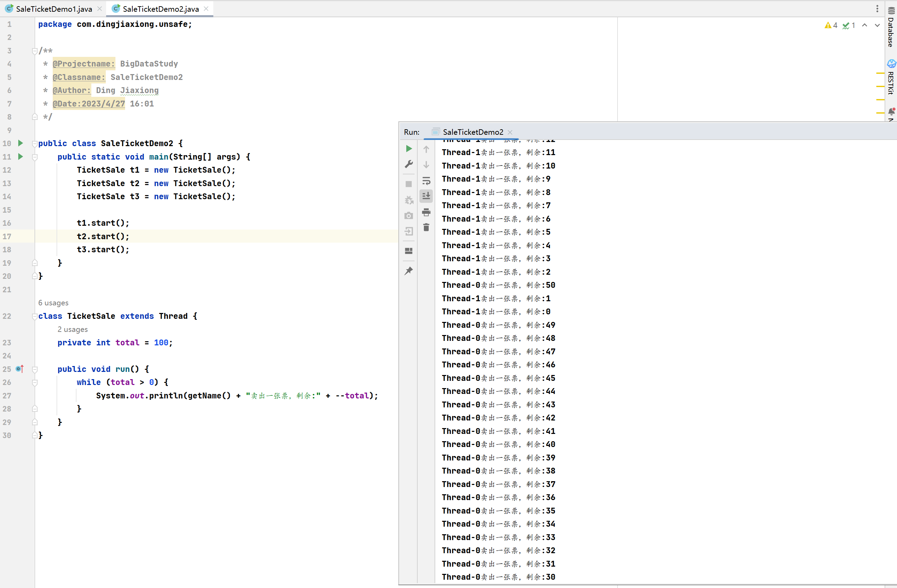Viewport: 897px width, 588px height.
Task: Jump to the next highlighted error
Action: [x=877, y=25]
